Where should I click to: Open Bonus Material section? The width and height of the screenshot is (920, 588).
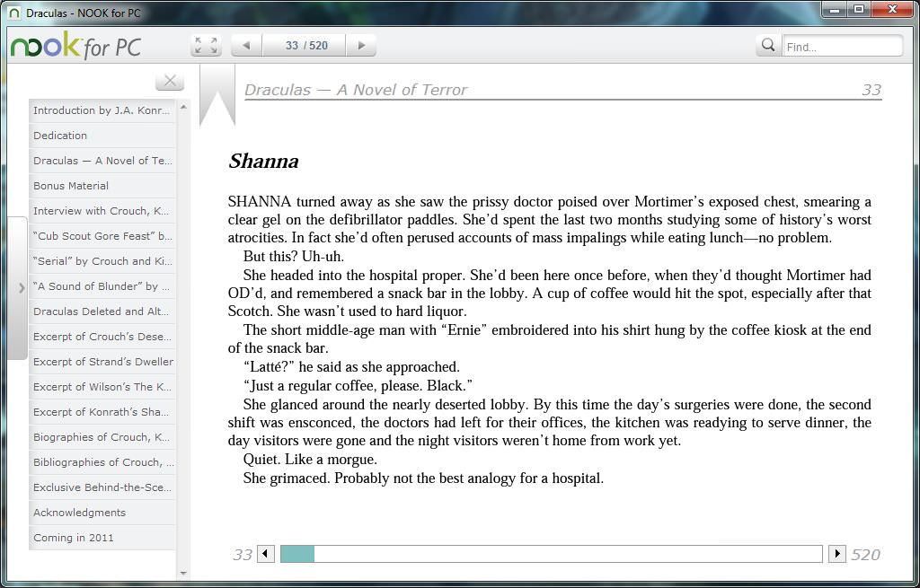click(102, 186)
